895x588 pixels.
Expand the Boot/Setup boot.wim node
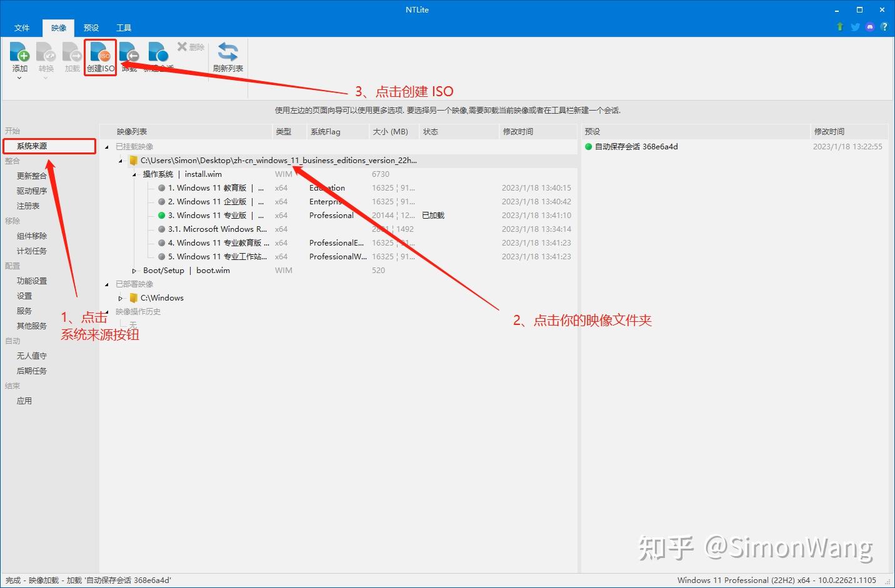[134, 270]
